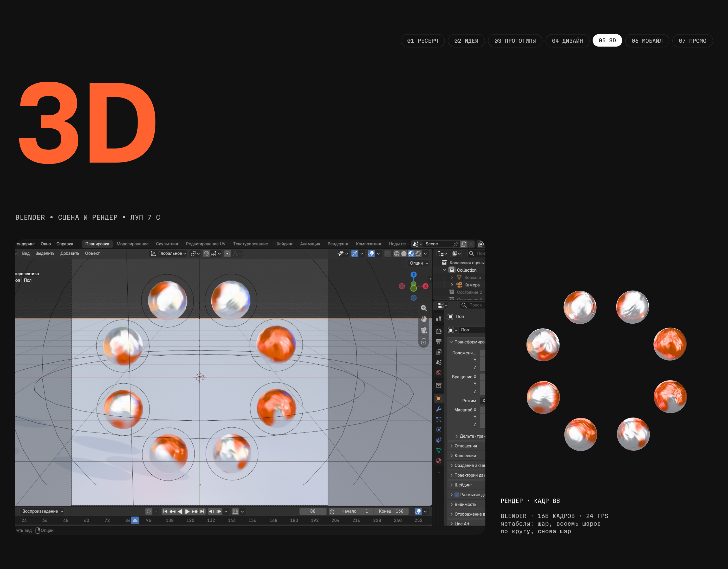
Task: Toggle X-ray mode
Action: (387, 254)
